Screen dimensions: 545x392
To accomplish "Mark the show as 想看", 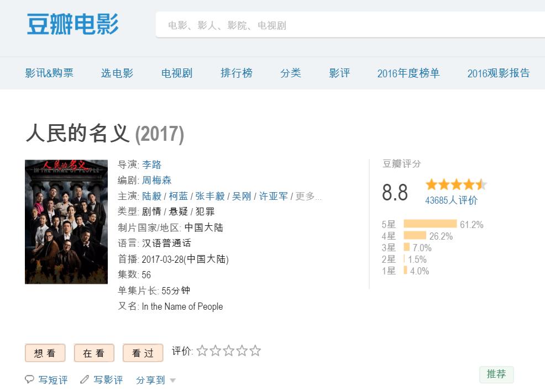I will point(45,353).
